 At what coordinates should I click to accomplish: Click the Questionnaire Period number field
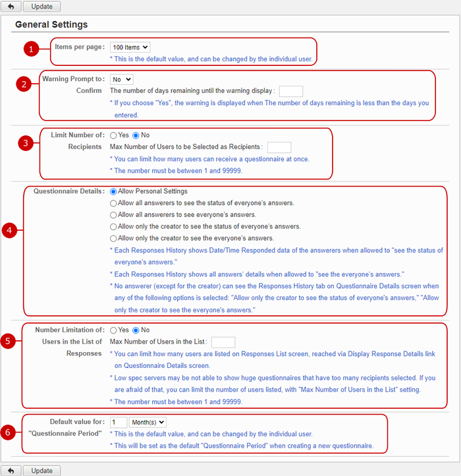tap(119, 422)
